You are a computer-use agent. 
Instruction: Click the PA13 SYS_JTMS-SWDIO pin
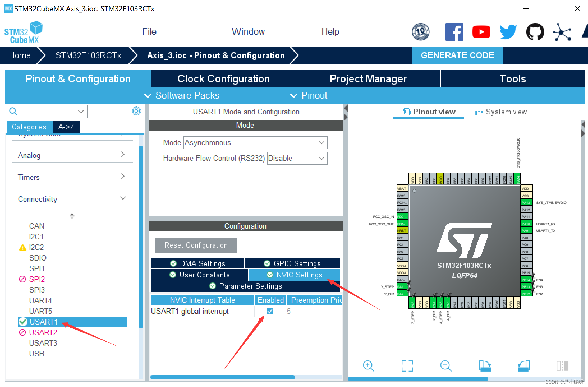527,203
